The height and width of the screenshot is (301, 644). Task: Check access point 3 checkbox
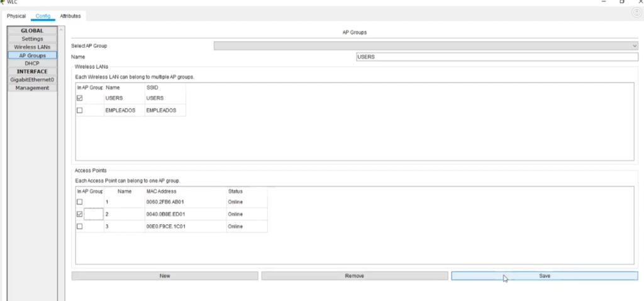[80, 226]
